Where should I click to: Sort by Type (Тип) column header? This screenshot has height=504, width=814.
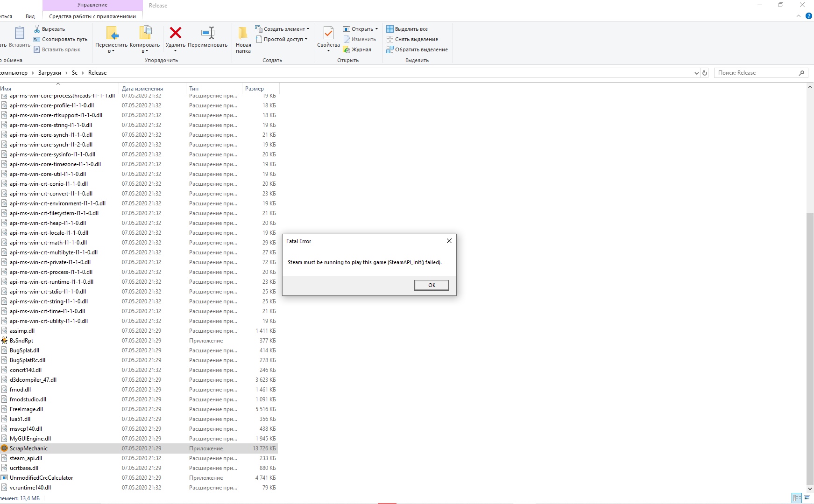pyautogui.click(x=214, y=88)
